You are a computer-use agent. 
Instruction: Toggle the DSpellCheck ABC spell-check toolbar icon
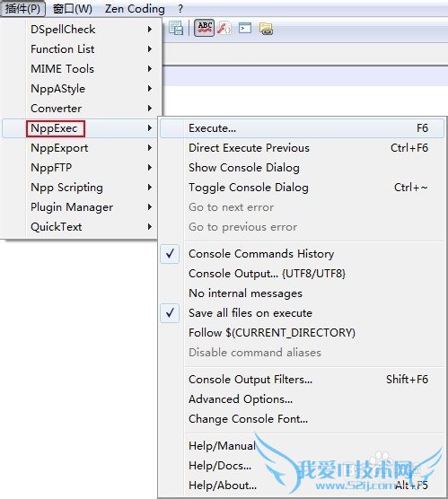coord(204,28)
